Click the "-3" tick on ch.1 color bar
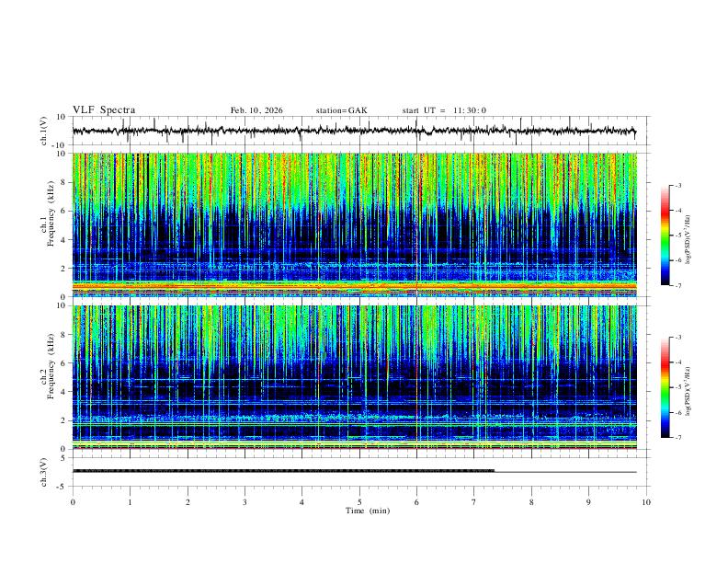The width and height of the screenshot is (728, 563). click(x=678, y=186)
